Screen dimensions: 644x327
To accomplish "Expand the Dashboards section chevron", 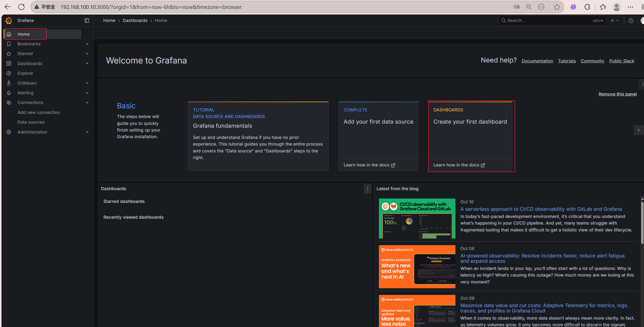I will 87,63.
